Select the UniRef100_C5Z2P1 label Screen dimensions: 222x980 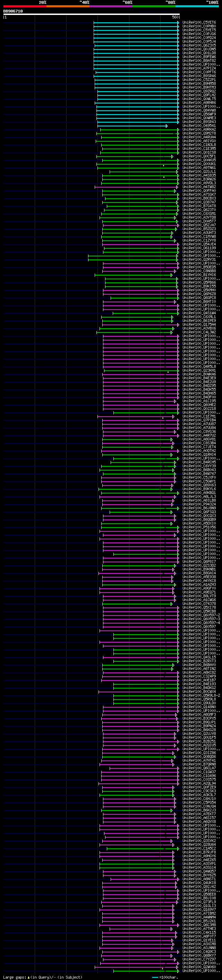[x=199, y=80]
